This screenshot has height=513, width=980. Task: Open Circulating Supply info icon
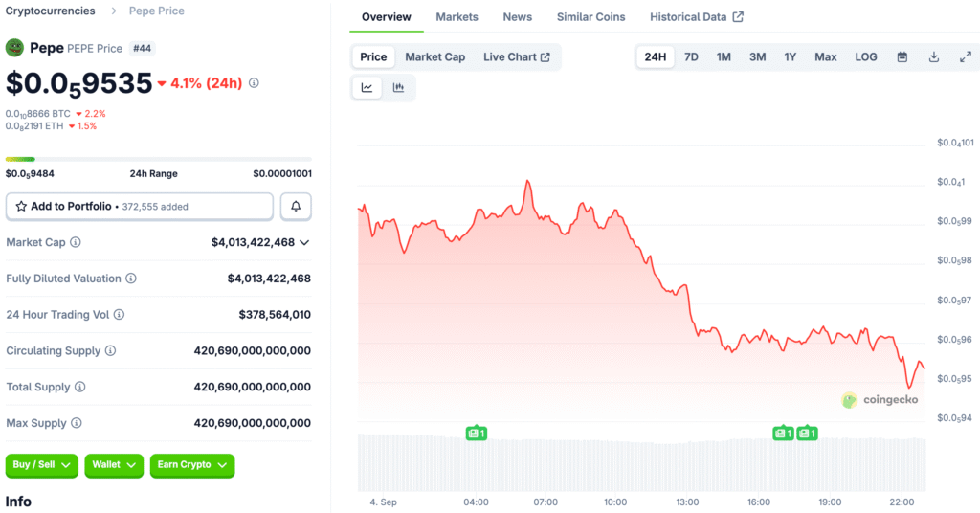111,350
